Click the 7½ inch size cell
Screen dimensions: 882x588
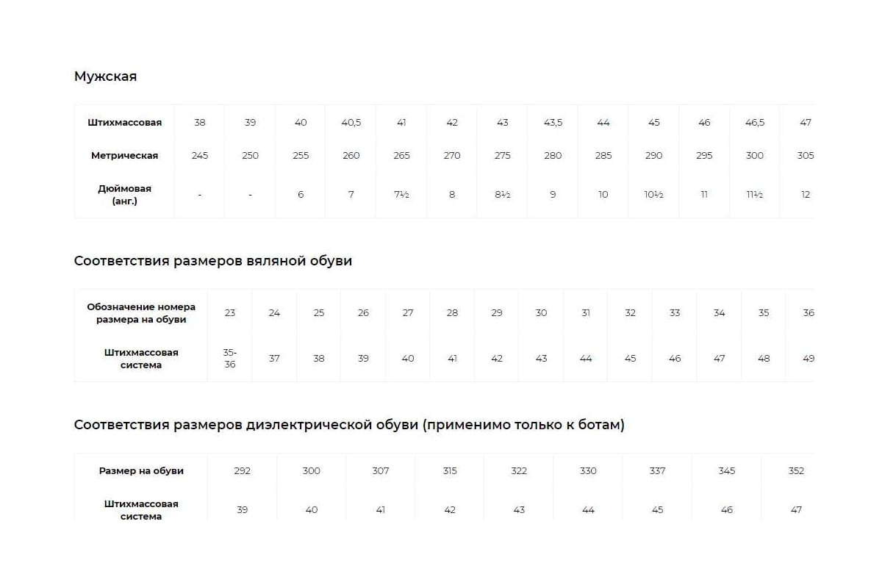[401, 195]
